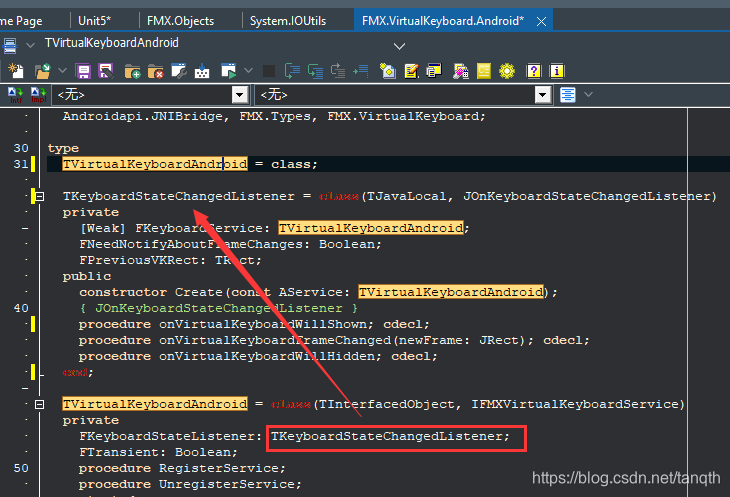Click 'FKeyboardStateListener:' field name
730x497 pixels.
coord(170,437)
